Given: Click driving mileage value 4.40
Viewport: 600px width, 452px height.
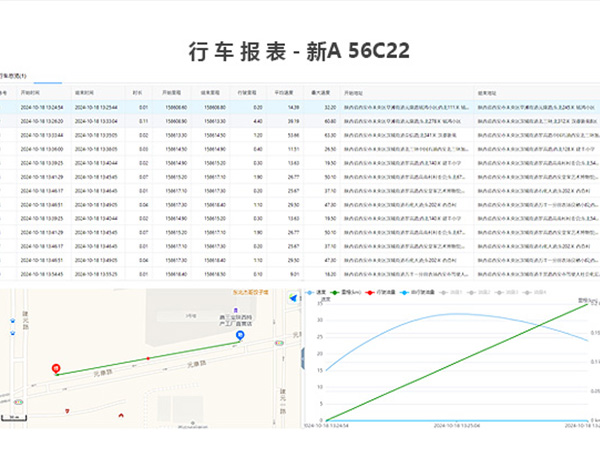Looking at the screenshot, I should (258, 121).
